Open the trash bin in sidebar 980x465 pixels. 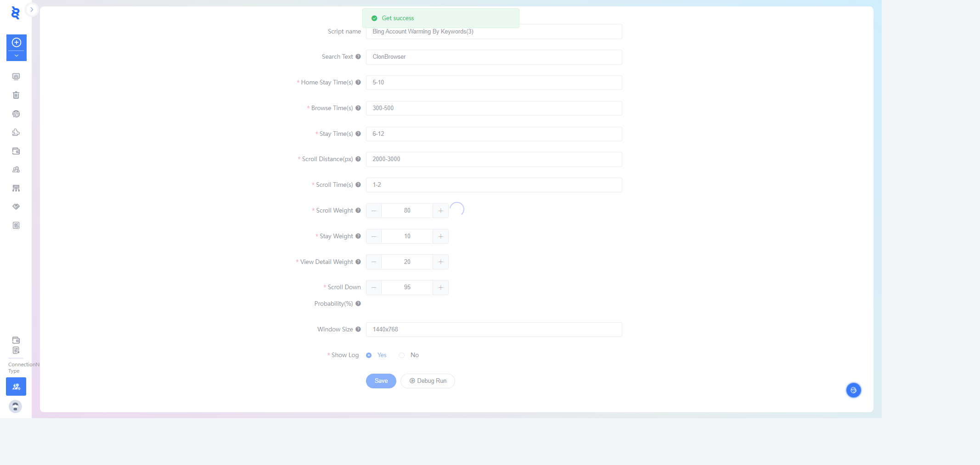click(x=16, y=95)
